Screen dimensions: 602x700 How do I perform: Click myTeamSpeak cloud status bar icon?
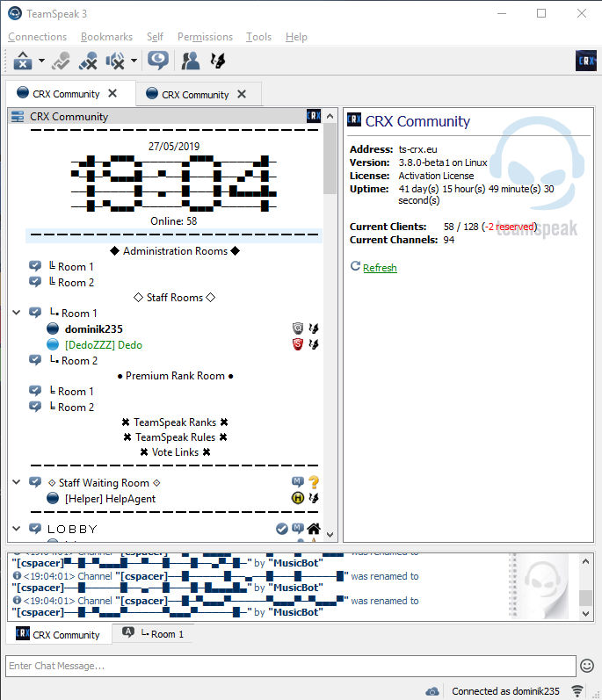[x=432, y=691]
